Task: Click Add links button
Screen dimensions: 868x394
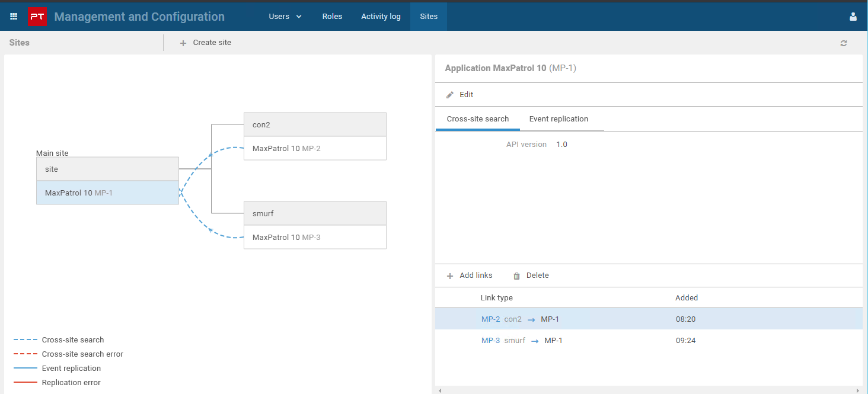Action: tap(470, 276)
